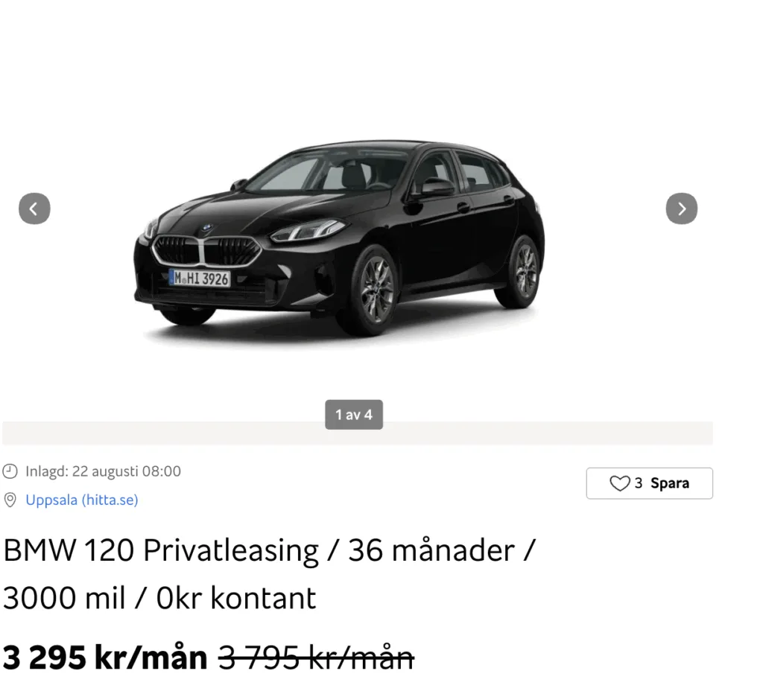Save the listing with Spara button
Image resolution: width=763 pixels, height=700 pixels.
pyautogui.click(x=649, y=483)
